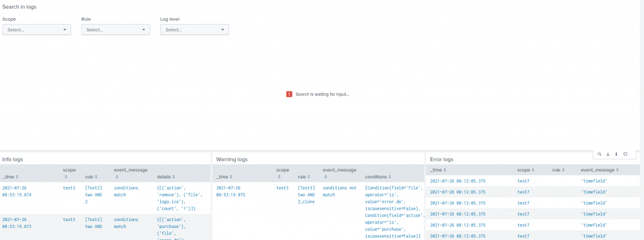This screenshot has width=644, height=240.
Task: Click 'conditions match' in the 08:53:19.874 row
Action: click(126, 191)
